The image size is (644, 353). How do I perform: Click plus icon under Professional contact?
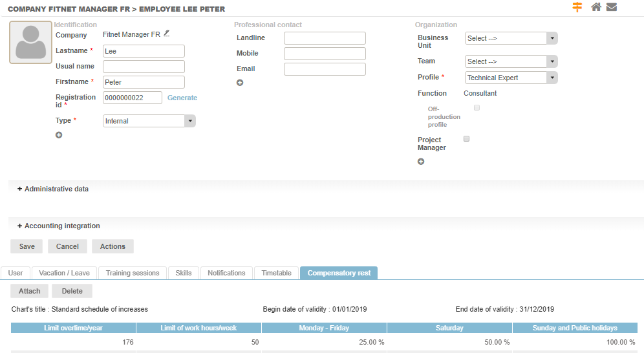coord(240,83)
